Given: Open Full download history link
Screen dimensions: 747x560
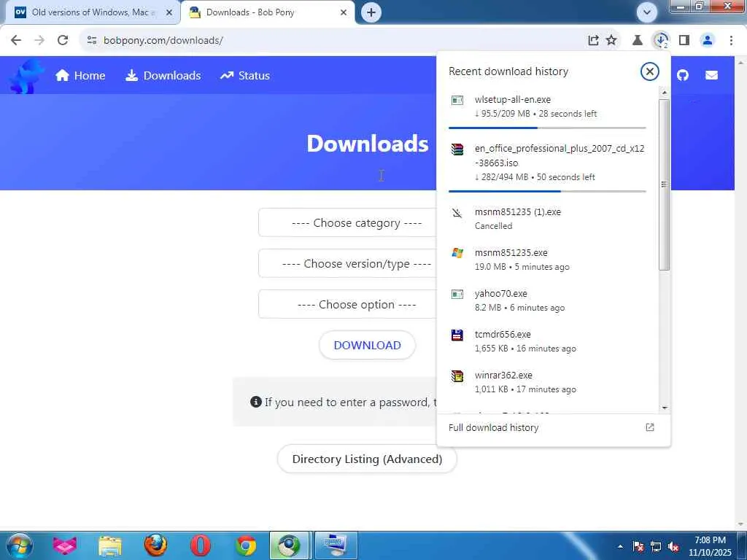Looking at the screenshot, I should [x=494, y=427].
